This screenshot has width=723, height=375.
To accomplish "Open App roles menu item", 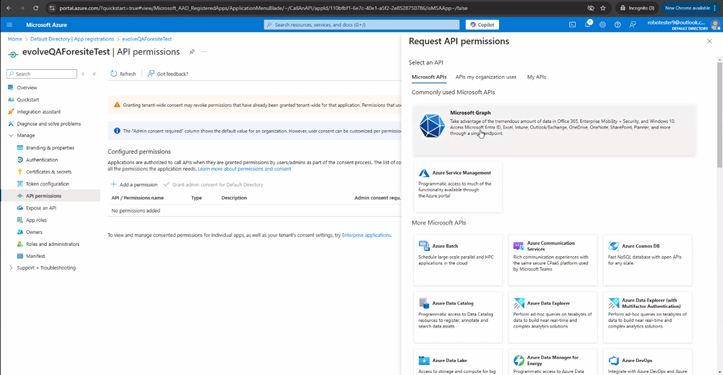I will coord(36,220).
